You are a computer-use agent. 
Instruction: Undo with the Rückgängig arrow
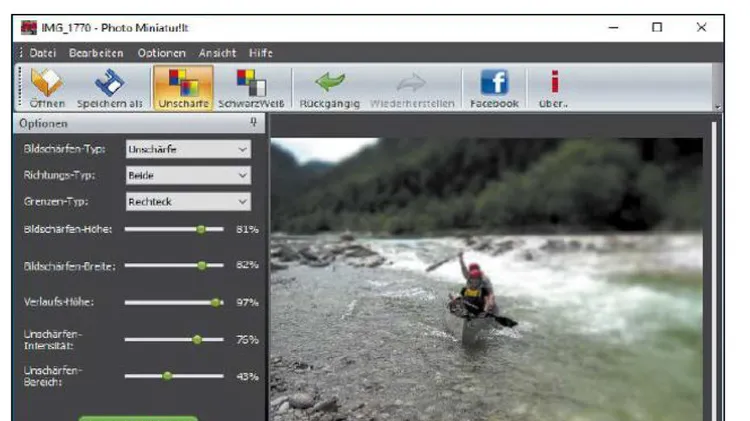(330, 82)
